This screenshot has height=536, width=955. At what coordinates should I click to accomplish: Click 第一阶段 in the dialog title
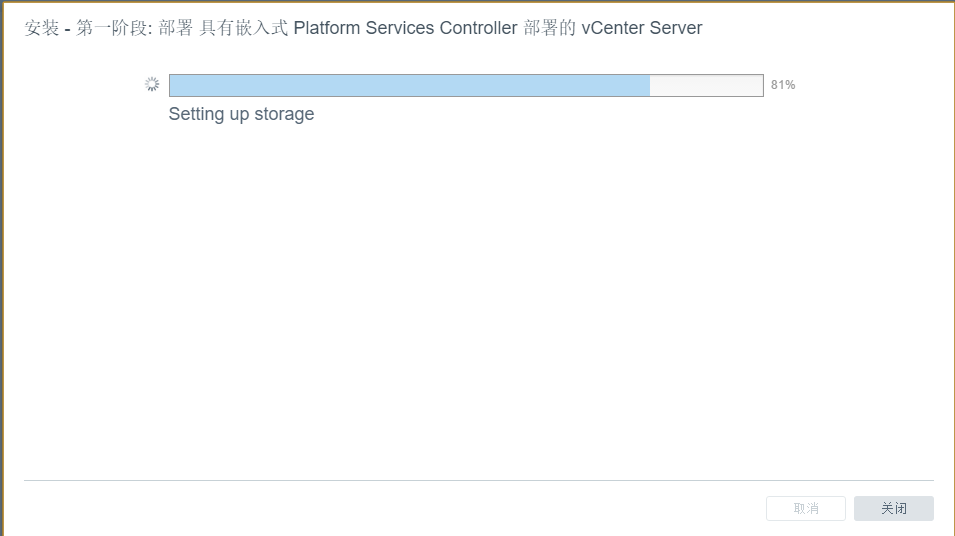112,28
